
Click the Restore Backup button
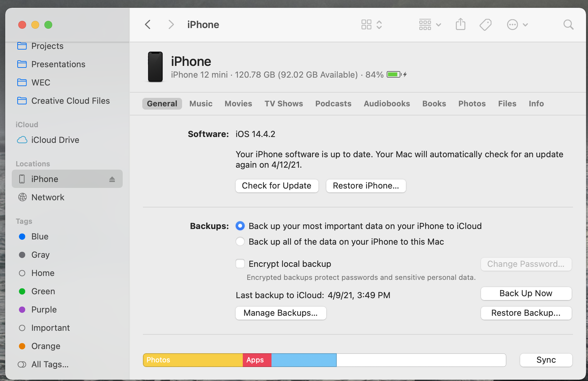[x=526, y=313]
